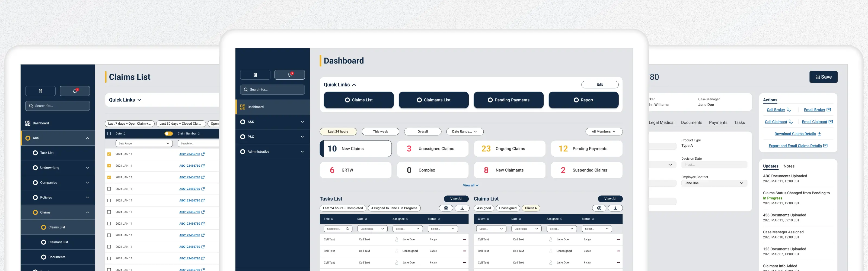Click the Decision Date input field

(x=714, y=164)
